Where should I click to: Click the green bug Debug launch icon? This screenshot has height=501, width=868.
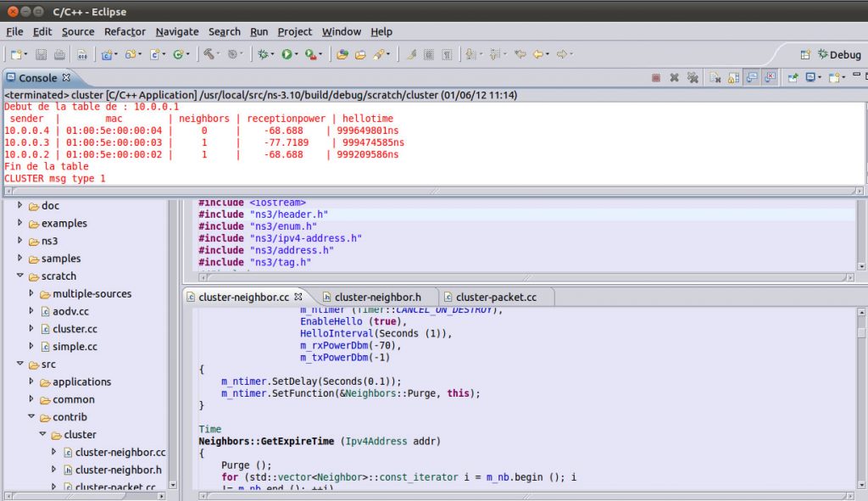coord(263,54)
